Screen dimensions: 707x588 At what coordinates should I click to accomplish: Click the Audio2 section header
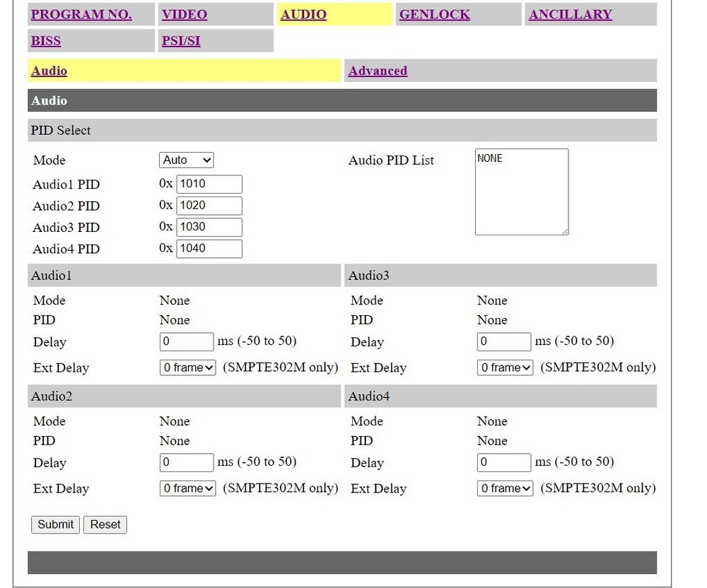click(x=184, y=396)
